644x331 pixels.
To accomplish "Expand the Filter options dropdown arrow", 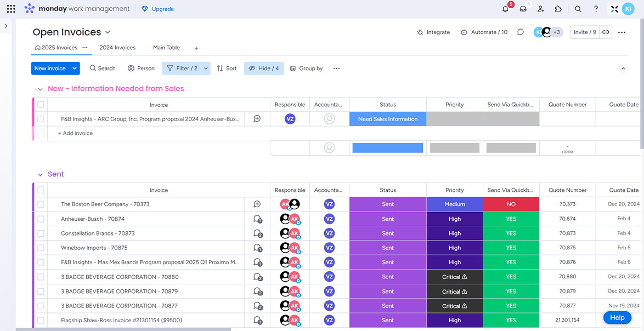I will 206,69.
